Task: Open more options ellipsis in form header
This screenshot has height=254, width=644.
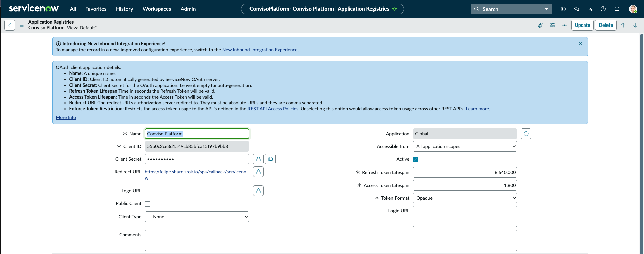Action: pyautogui.click(x=564, y=25)
